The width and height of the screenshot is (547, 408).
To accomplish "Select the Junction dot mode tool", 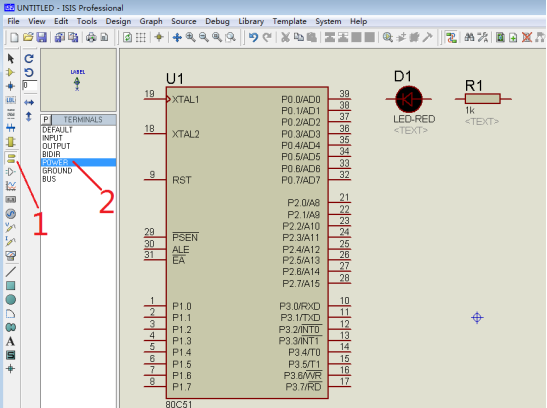I will pyautogui.click(x=11, y=86).
